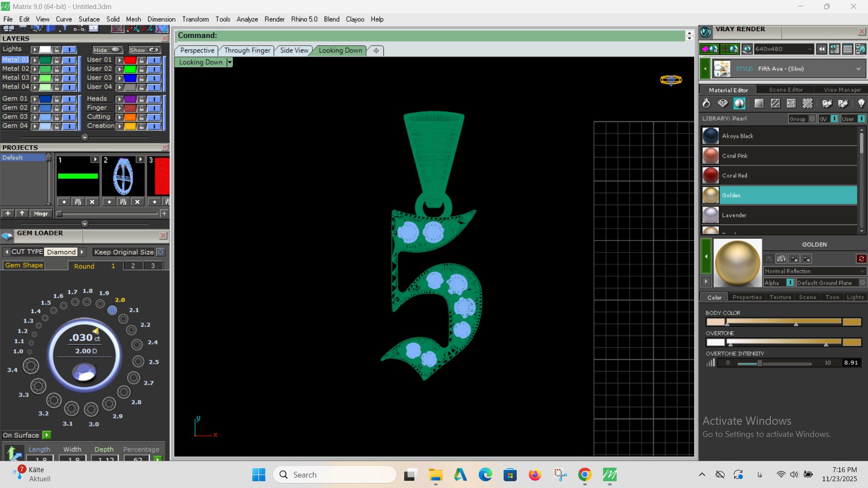Open the Normal Reflection dropdown
868x488 pixels.
815,271
